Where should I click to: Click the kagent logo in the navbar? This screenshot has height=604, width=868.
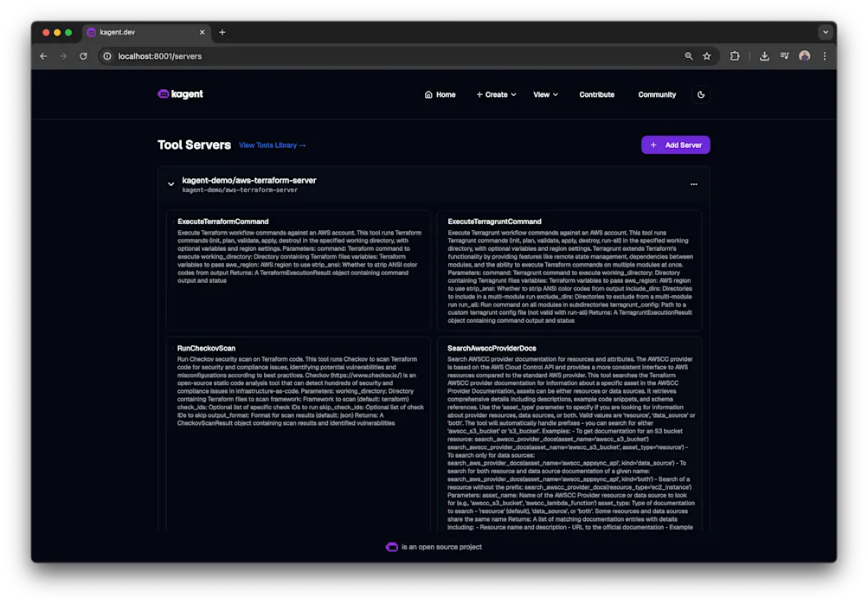point(179,93)
